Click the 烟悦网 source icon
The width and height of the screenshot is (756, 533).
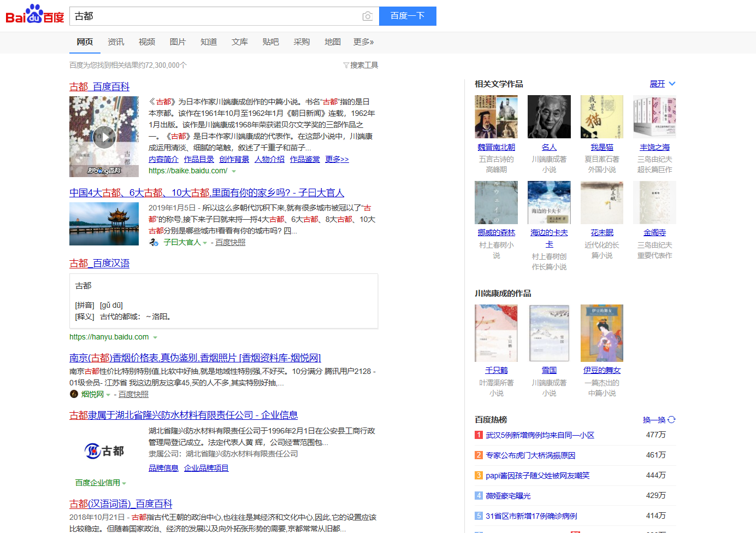(74, 394)
